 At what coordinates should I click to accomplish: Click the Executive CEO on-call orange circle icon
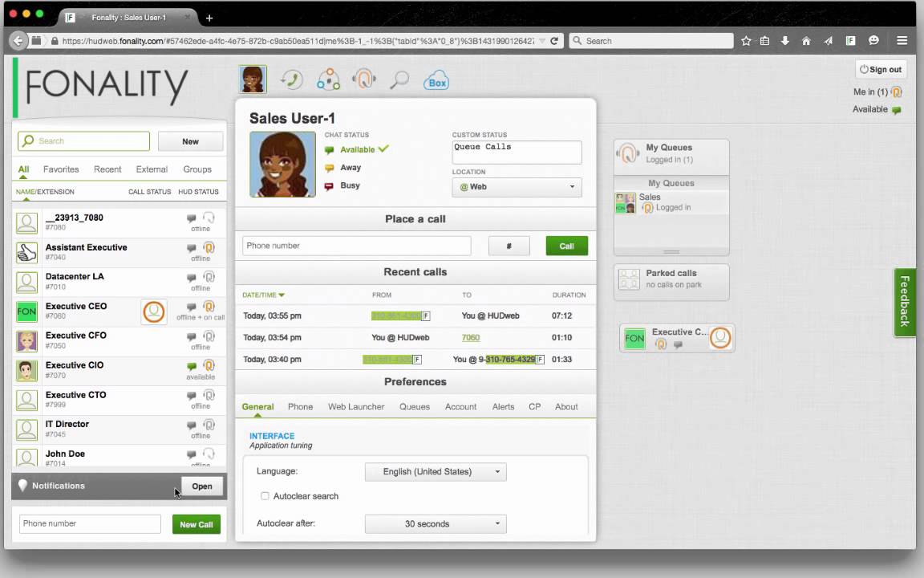tap(154, 311)
